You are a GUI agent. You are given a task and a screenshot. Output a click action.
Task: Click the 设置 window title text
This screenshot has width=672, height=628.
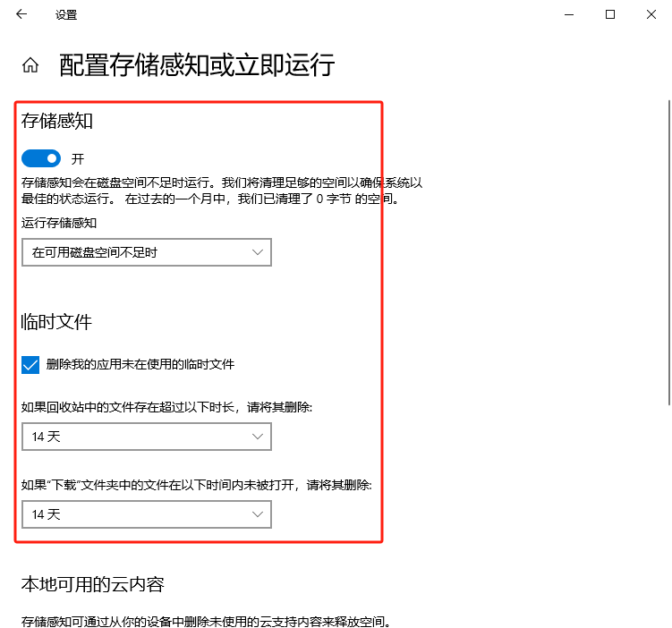click(x=66, y=15)
